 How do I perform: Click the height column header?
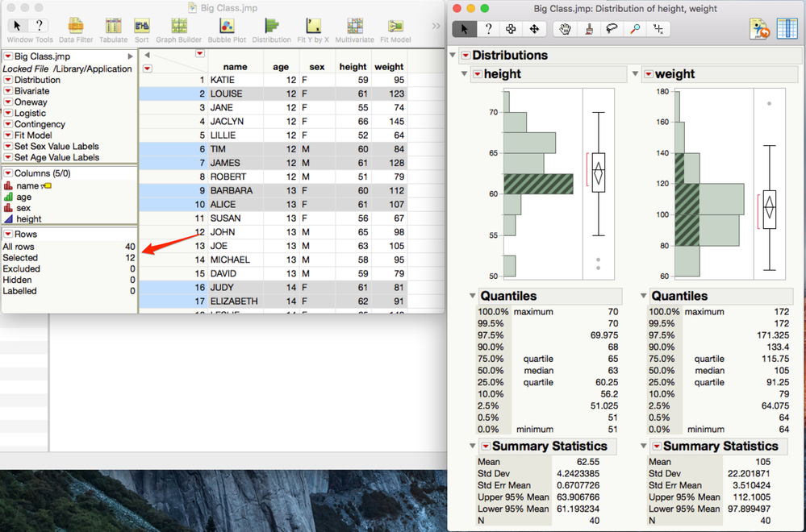(x=353, y=67)
